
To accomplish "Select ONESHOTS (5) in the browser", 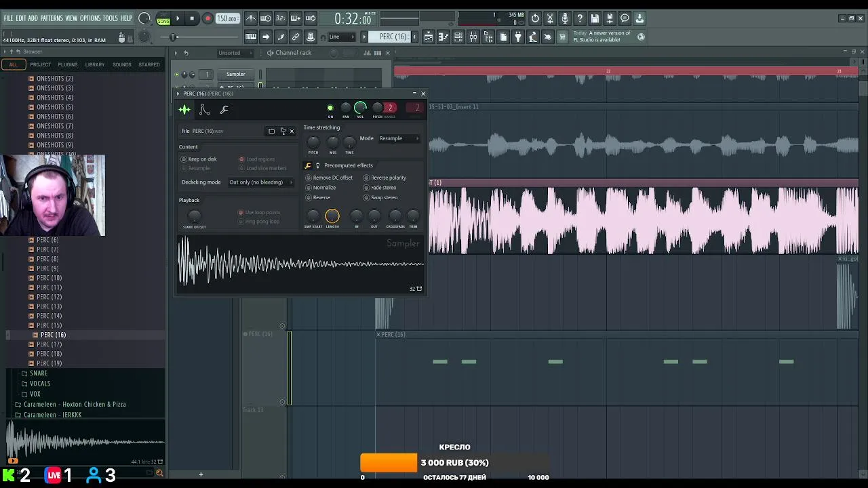I will pyautogui.click(x=55, y=107).
